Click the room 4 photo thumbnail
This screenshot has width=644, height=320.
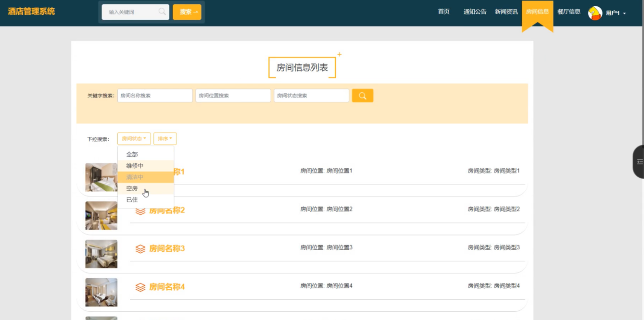click(101, 293)
